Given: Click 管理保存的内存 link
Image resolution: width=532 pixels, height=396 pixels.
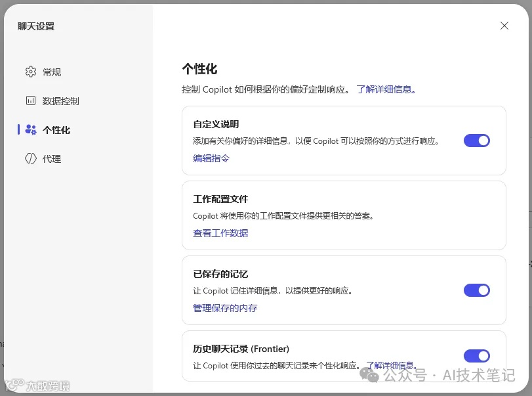Looking at the screenshot, I should pyautogui.click(x=225, y=308).
